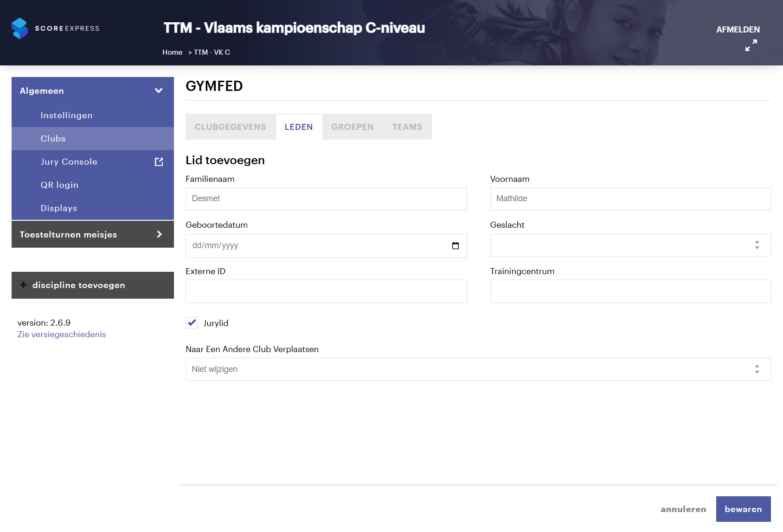Open the calendar picker in Geboortedatum
The image size is (783, 532).
click(455, 246)
